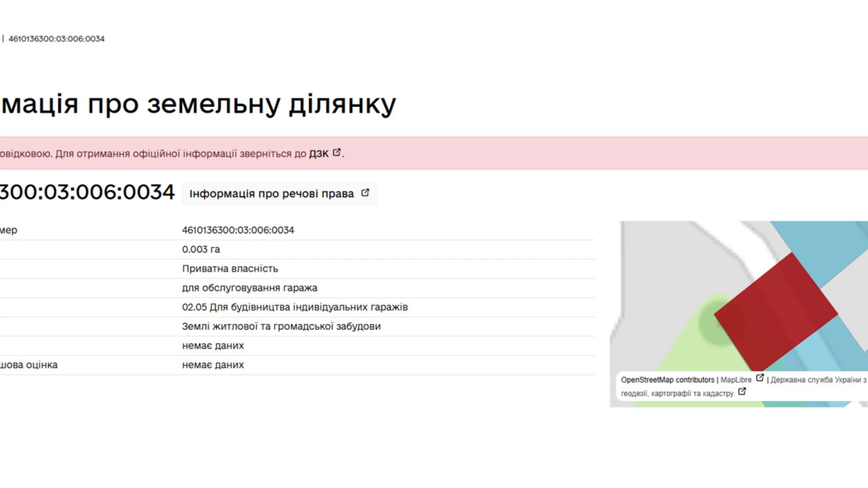This screenshot has width=868, height=488.
Task: Click the external-link icon after кадастру
Action: click(x=742, y=391)
